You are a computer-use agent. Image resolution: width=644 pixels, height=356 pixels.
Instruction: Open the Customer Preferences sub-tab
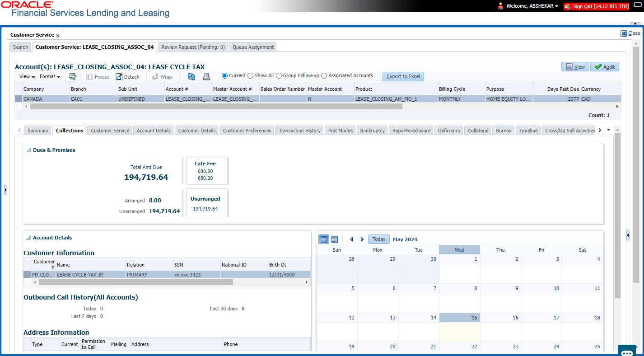(247, 131)
